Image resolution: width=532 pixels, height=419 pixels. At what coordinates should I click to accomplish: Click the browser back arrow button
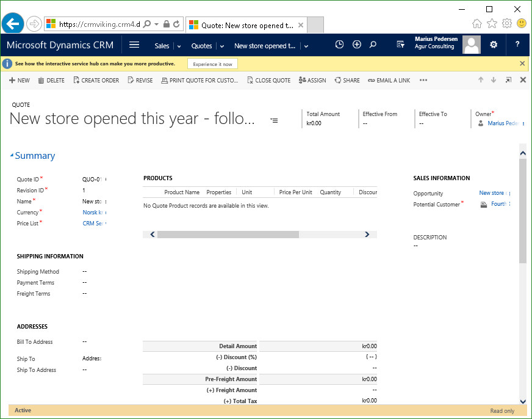coord(13,24)
